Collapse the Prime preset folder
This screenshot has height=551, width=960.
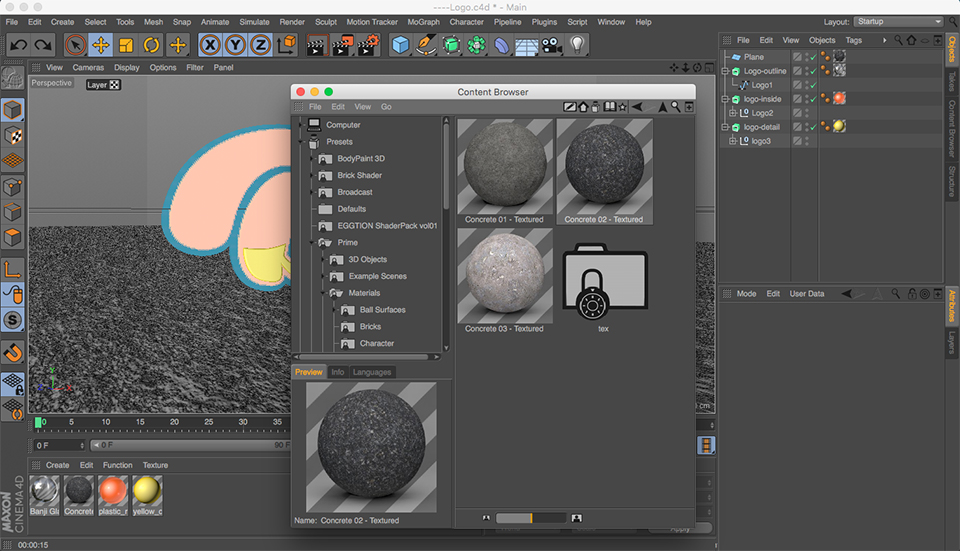[x=312, y=242]
